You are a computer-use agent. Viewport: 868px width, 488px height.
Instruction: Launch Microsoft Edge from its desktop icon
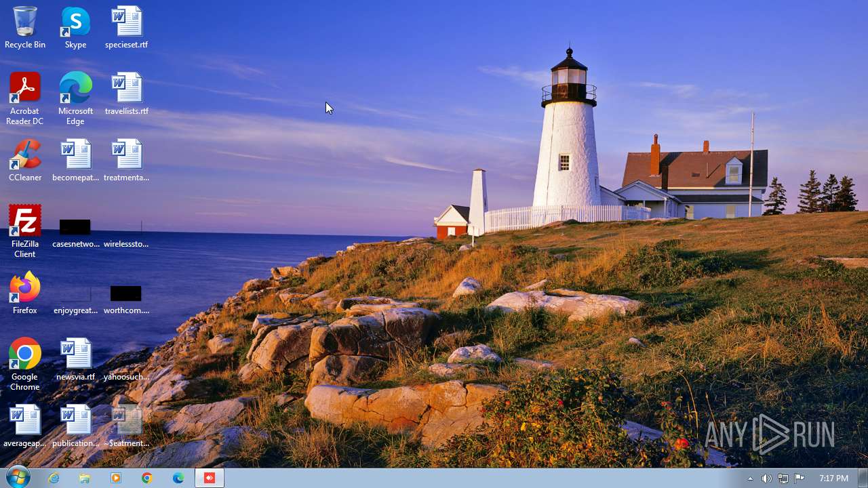click(75, 99)
